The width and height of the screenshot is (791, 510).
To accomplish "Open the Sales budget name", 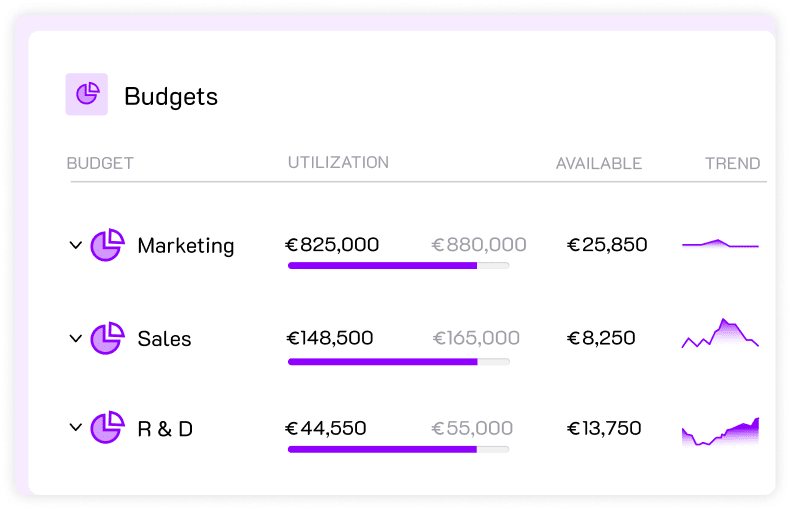I will pyautogui.click(x=164, y=339).
